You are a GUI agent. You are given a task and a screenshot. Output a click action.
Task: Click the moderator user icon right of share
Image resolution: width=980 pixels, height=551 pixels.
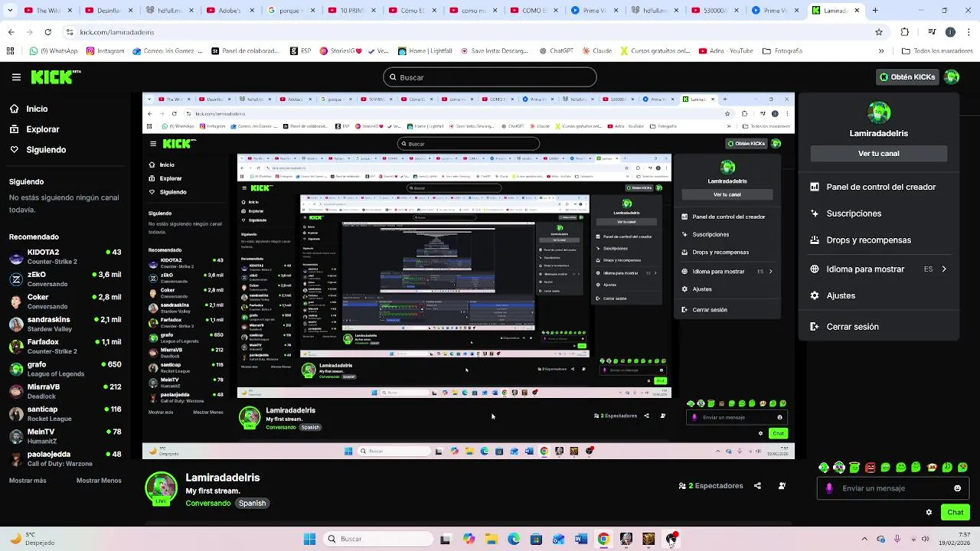(782, 486)
